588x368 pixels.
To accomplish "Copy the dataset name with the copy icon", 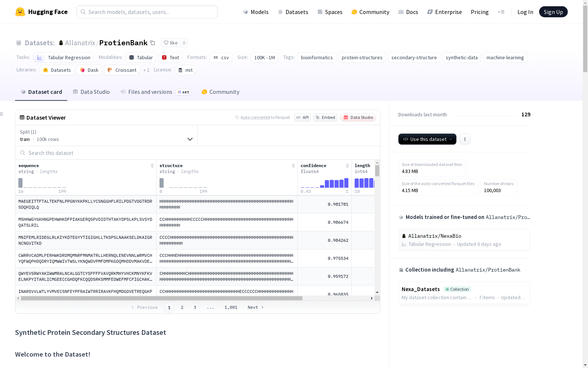I will pos(153,43).
